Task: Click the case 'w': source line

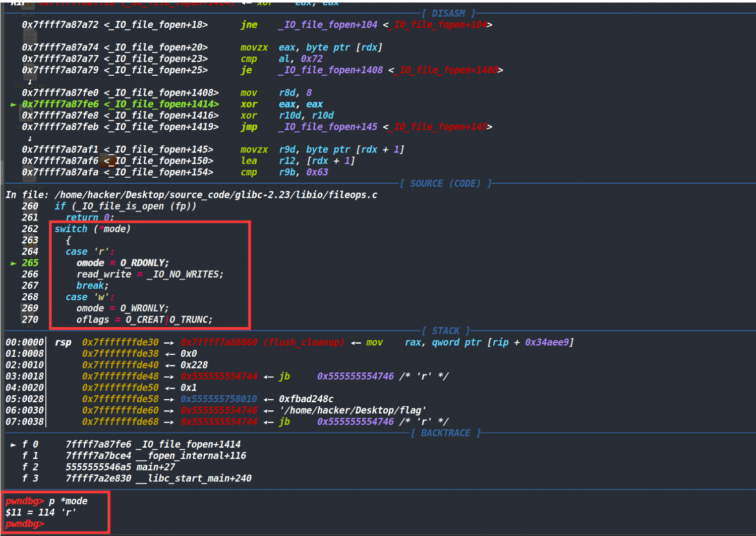Action: pyautogui.click(x=90, y=297)
